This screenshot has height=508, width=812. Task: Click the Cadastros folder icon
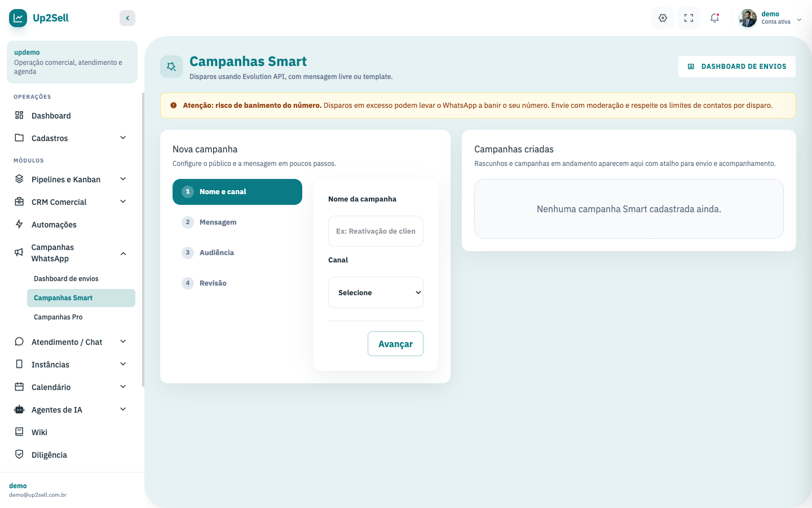point(19,138)
